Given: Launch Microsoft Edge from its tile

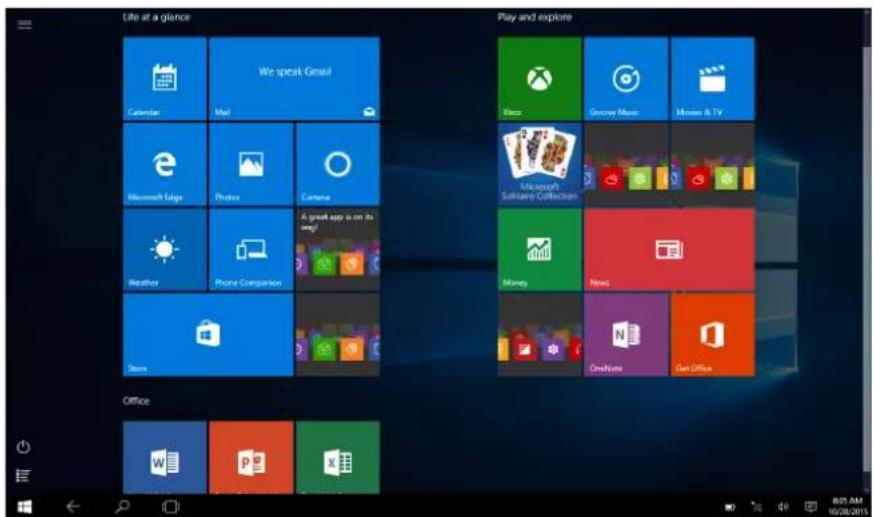Looking at the screenshot, I should click(x=164, y=164).
